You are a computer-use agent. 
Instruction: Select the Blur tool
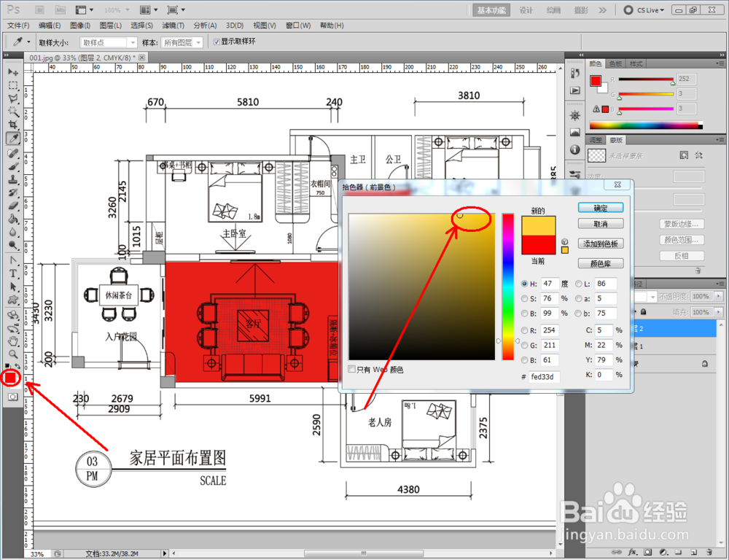[13, 232]
